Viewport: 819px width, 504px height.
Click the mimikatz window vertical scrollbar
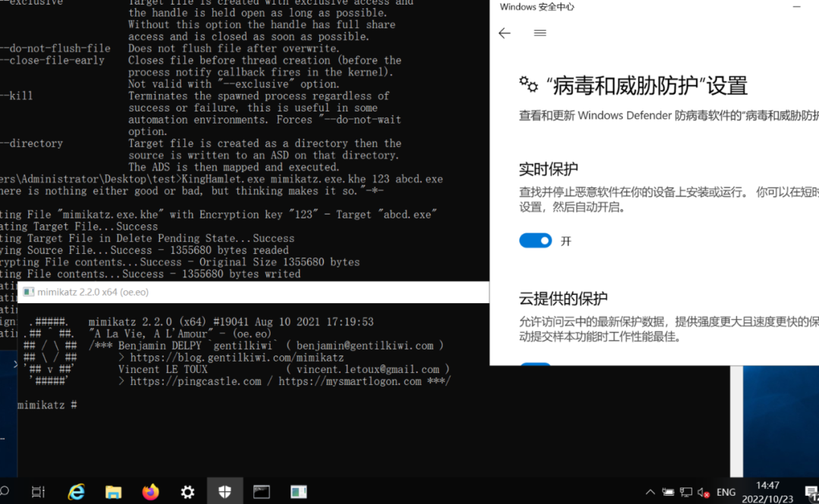(x=736, y=421)
